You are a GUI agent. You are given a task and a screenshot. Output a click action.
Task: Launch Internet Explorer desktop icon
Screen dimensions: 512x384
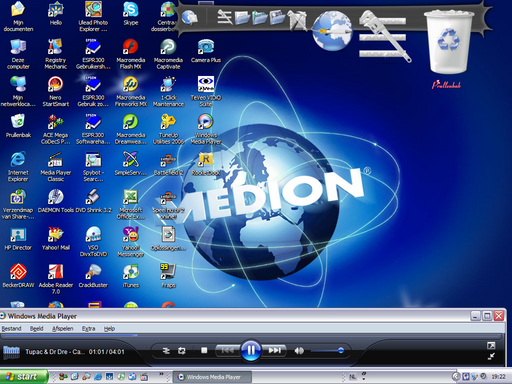(18, 166)
